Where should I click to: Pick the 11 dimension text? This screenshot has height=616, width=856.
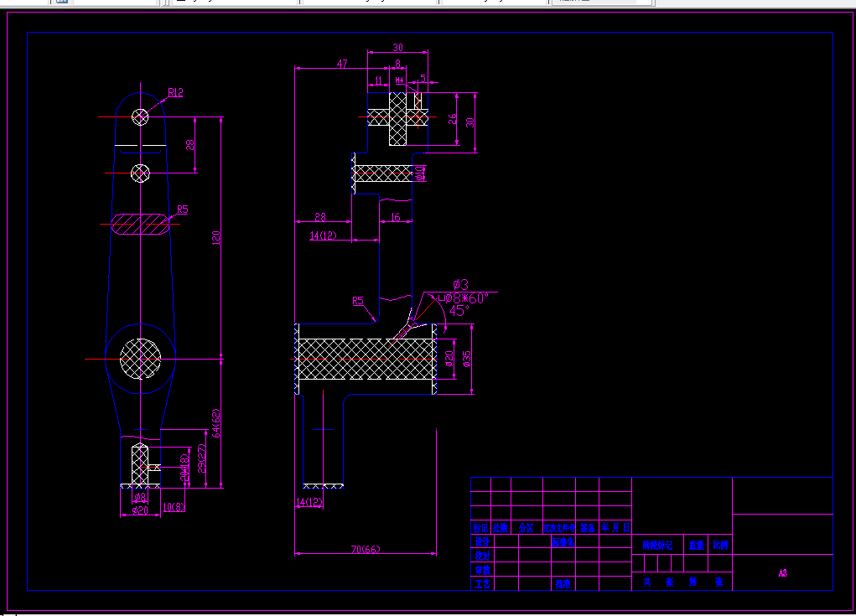(378, 80)
